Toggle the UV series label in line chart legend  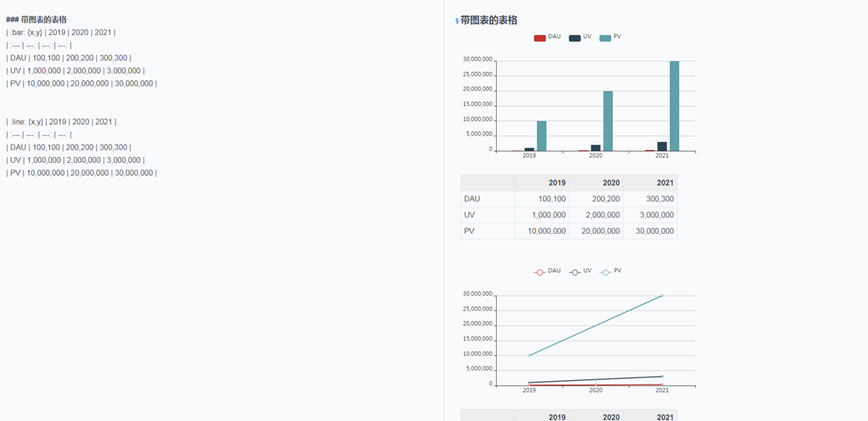pos(587,271)
